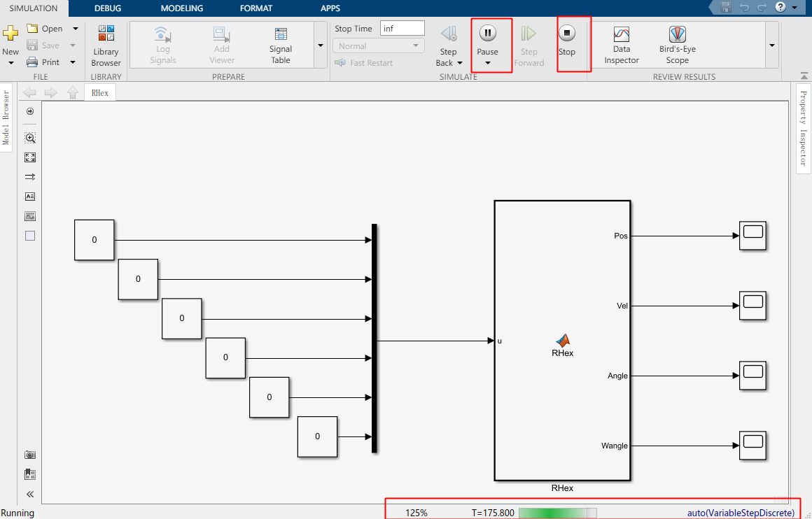
Task: Click the Zoom tool in the palette
Action: [29, 138]
